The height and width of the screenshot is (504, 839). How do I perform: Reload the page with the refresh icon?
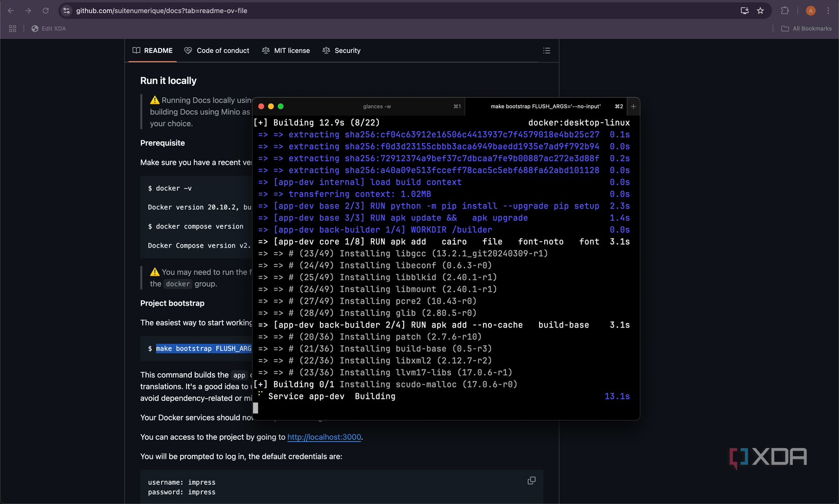pyautogui.click(x=46, y=10)
